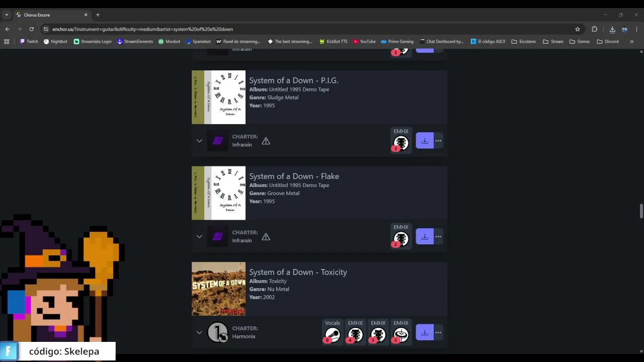The image size is (644, 362).
Task: Click the guitar instrument icon in the P.I.G. row
Action: coord(401,143)
